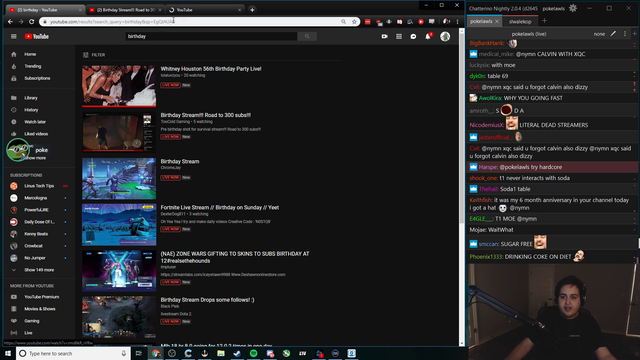The width and height of the screenshot is (640, 360).
Task: Click the browser back arrow
Action: click(x=10, y=22)
